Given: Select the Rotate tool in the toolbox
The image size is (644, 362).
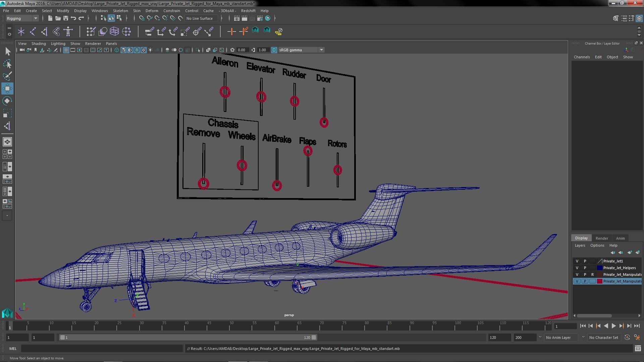Looking at the screenshot, I should 7,101.
